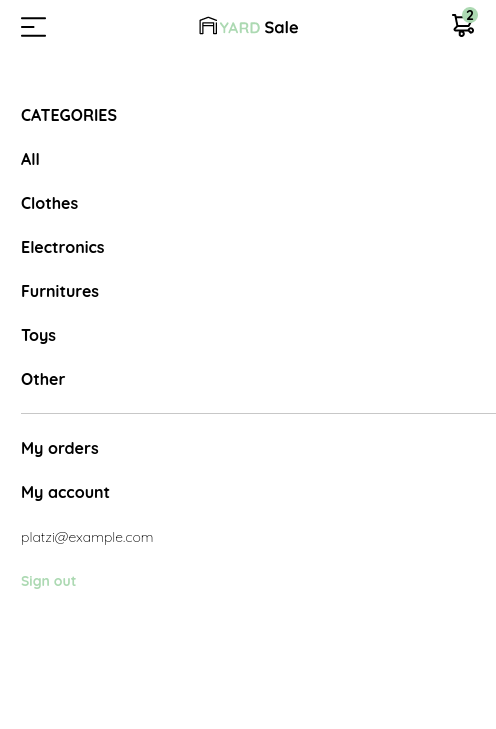The height and width of the screenshot is (729, 496).
Task: Close the hamburger menu icon
Action: [33, 27]
